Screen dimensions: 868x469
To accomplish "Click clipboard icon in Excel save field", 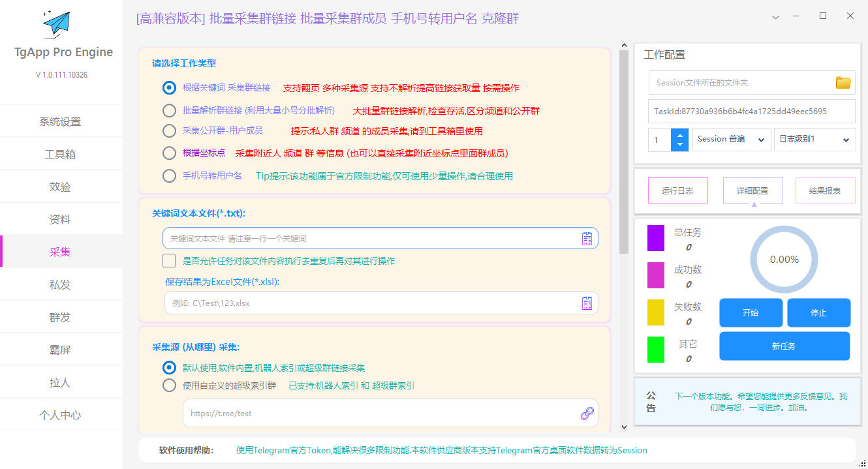I will [x=587, y=303].
